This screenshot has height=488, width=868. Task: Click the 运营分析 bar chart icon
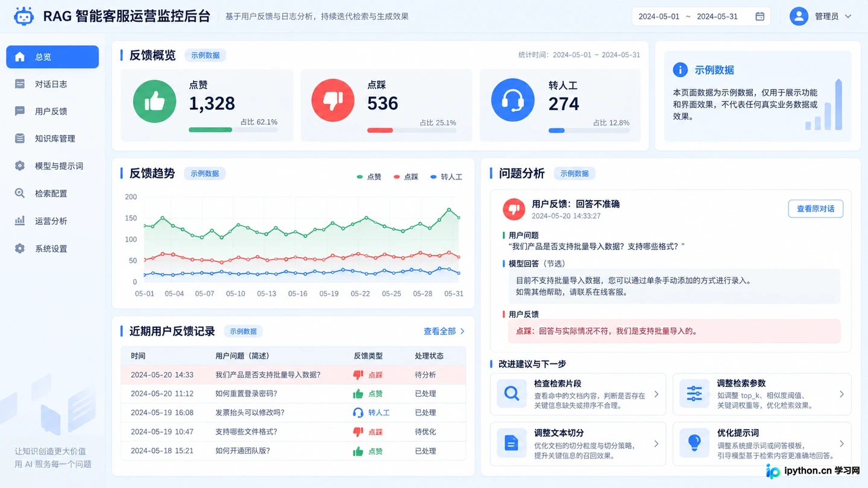coord(20,221)
